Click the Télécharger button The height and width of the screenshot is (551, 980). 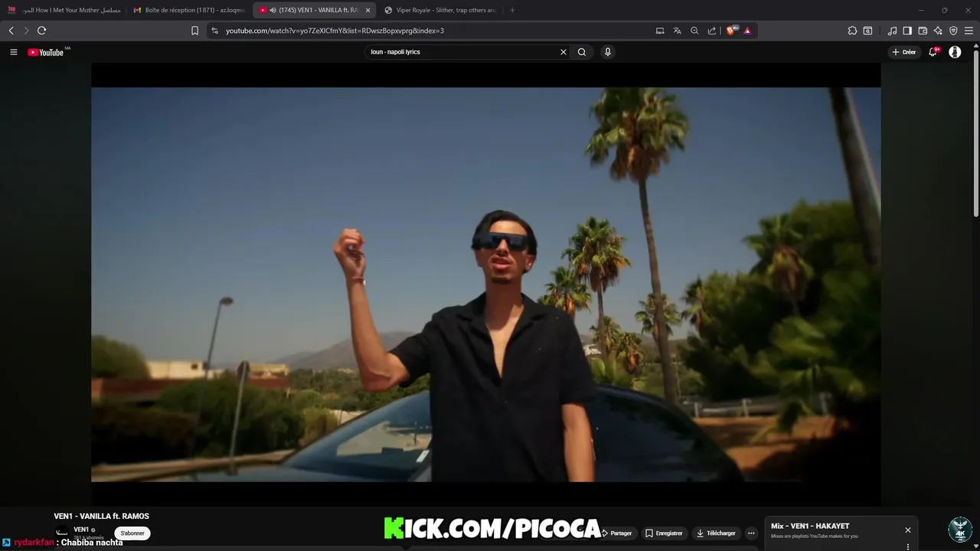[x=717, y=533]
